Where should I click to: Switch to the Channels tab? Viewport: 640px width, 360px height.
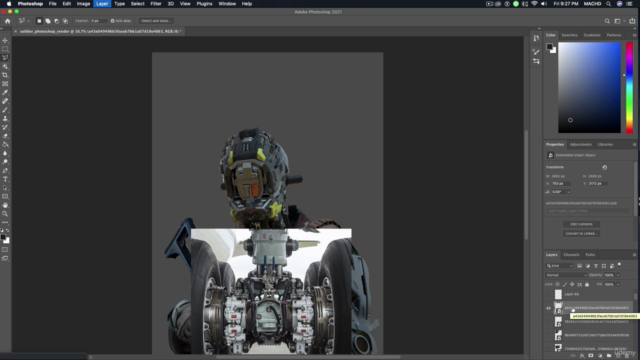click(x=571, y=255)
